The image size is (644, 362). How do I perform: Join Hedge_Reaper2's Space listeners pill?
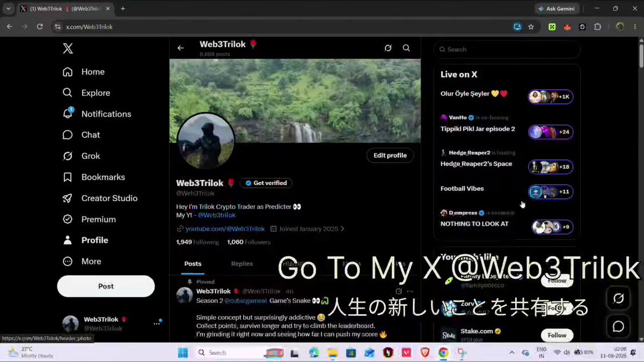click(x=551, y=167)
